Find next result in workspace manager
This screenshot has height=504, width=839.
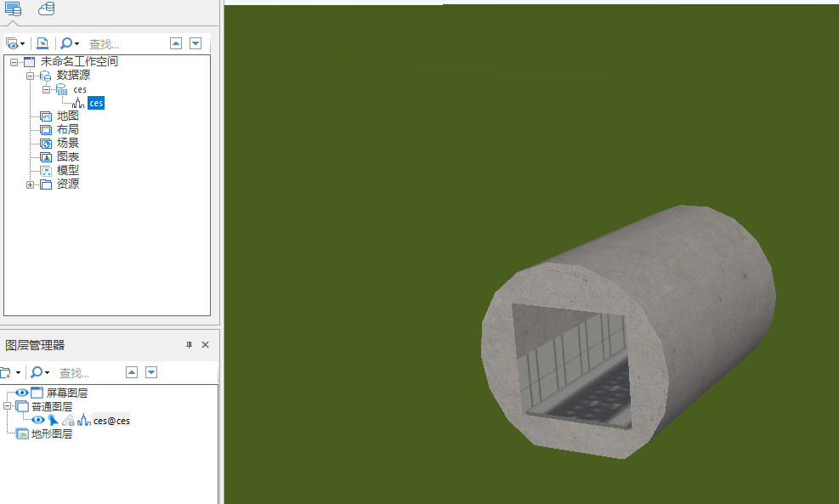[x=196, y=43]
